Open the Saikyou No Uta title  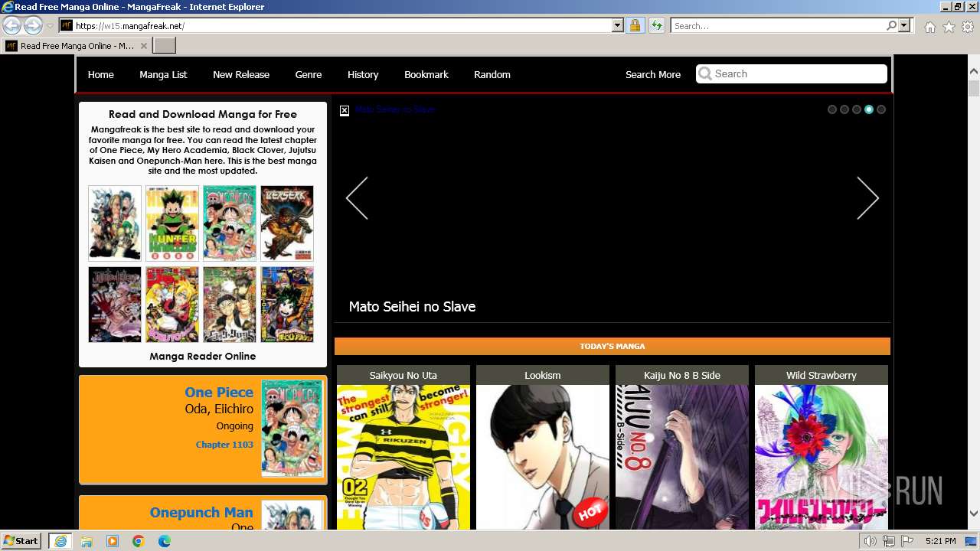click(x=403, y=375)
